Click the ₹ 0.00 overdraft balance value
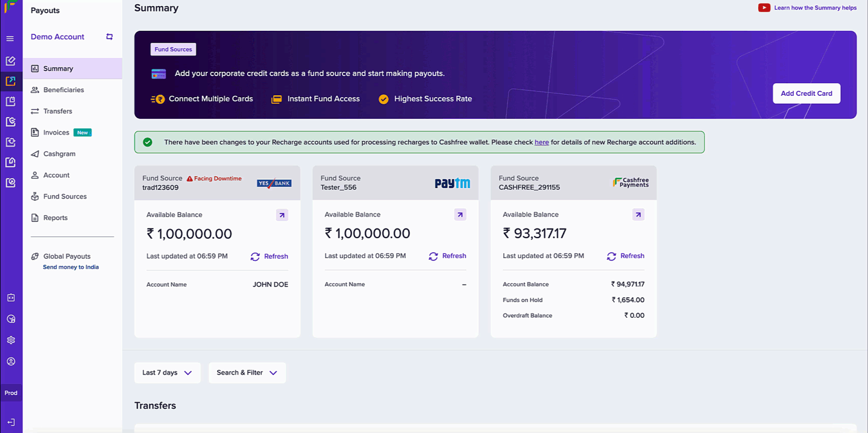 (x=634, y=316)
